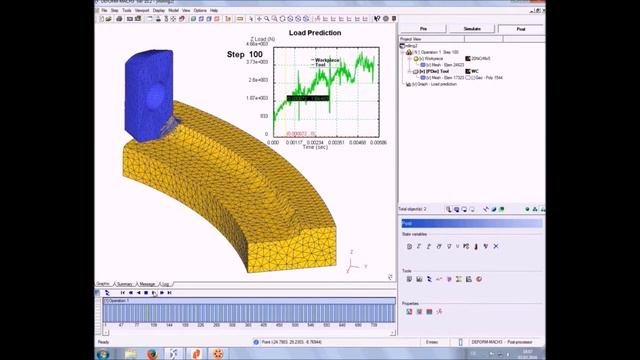Open Firefox from the taskbar
Screen dimensions: 640x360
click(152, 354)
